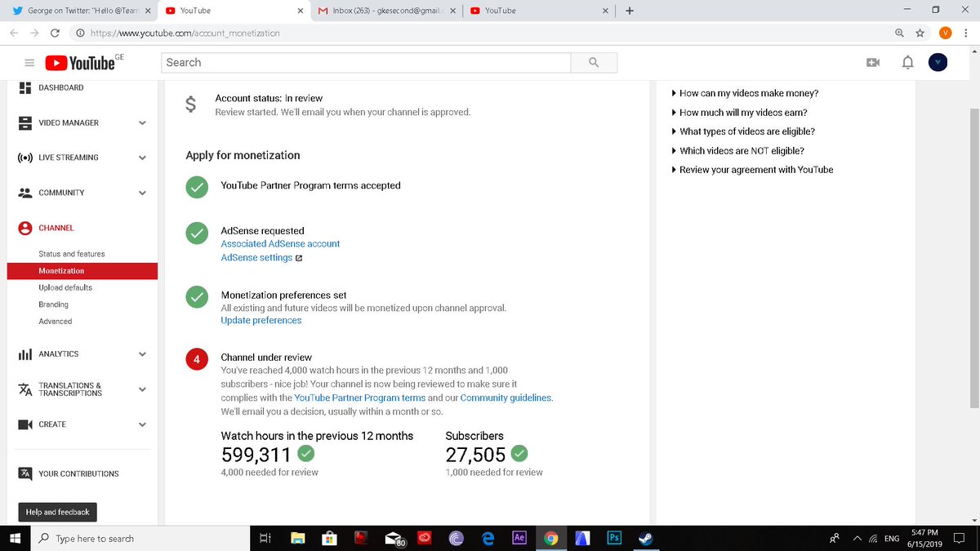Screen dimensions: 980x551
Task: Open Task View on the taskbar
Action: [265, 539]
